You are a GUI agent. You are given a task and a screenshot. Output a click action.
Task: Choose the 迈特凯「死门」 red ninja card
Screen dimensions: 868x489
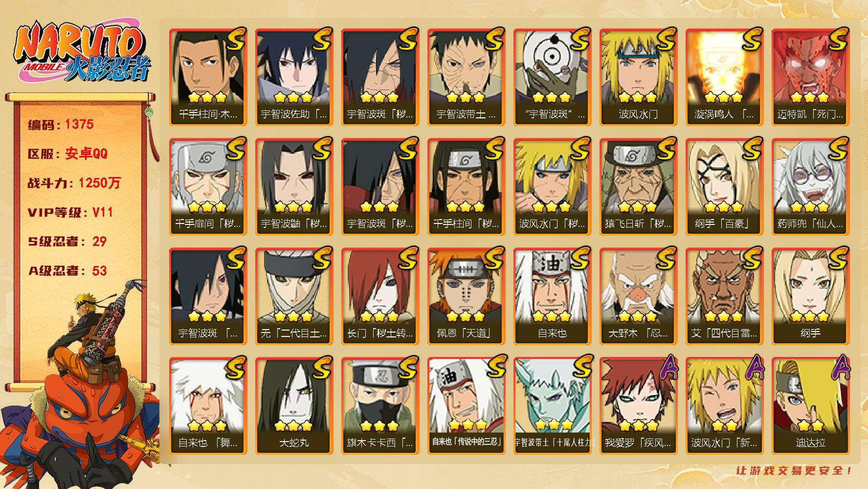(810, 77)
